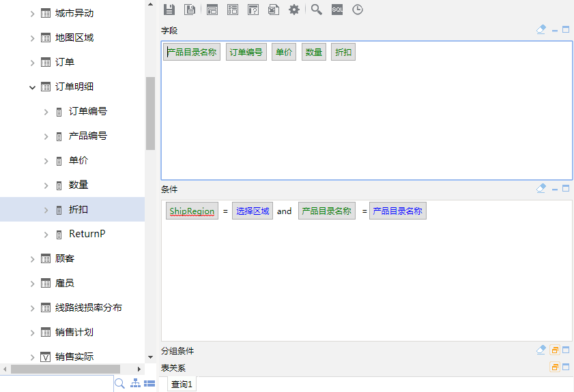This screenshot has width=574, height=392.
Task: Clear the 条件 panel with eraser icon
Action: (541, 188)
